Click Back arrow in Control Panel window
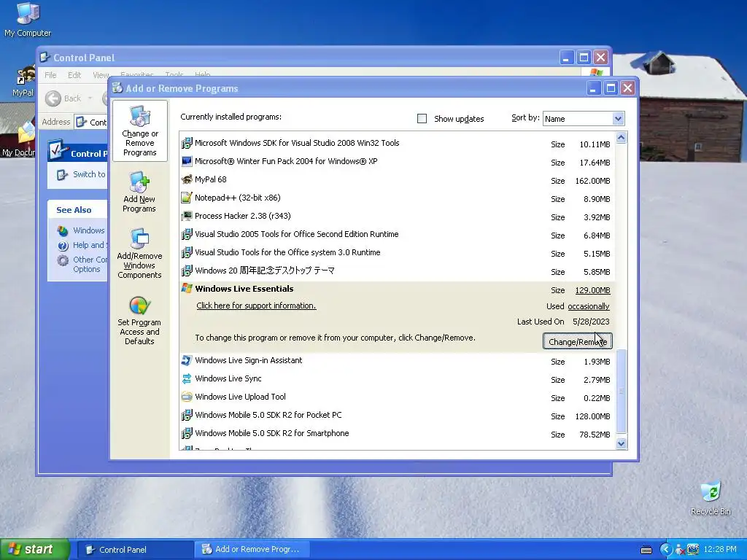This screenshot has height=560, width=747. [x=53, y=98]
